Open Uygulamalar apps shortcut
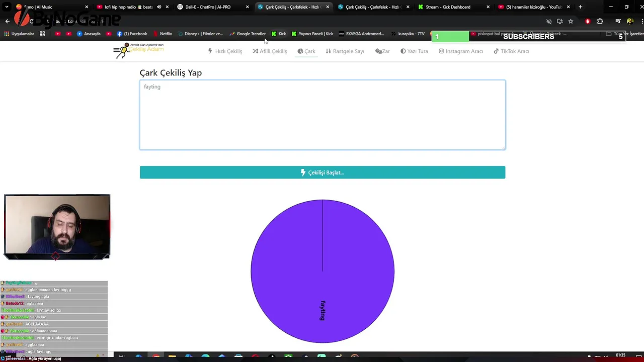The height and width of the screenshot is (362, 644). [19, 34]
